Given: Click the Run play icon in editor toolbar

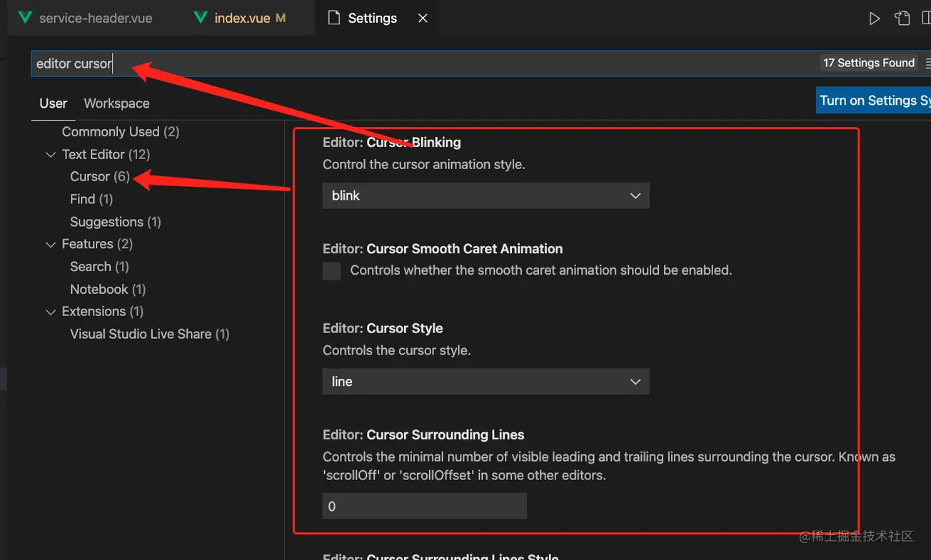Looking at the screenshot, I should click(x=874, y=19).
